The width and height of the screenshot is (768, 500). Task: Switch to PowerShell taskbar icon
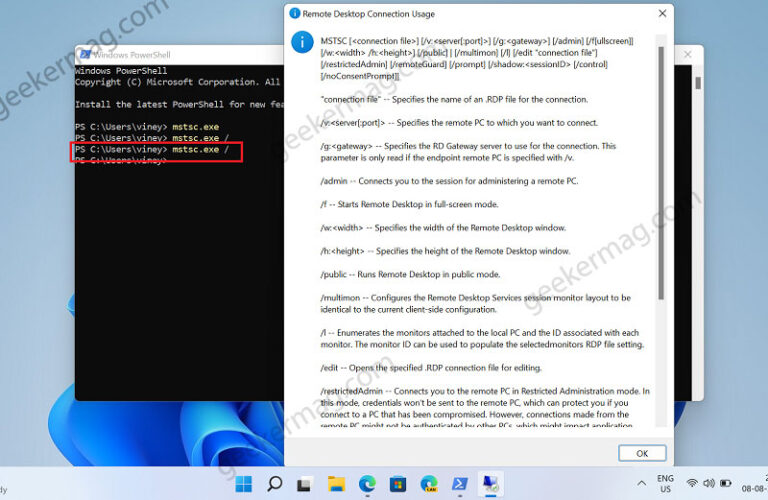click(x=460, y=485)
